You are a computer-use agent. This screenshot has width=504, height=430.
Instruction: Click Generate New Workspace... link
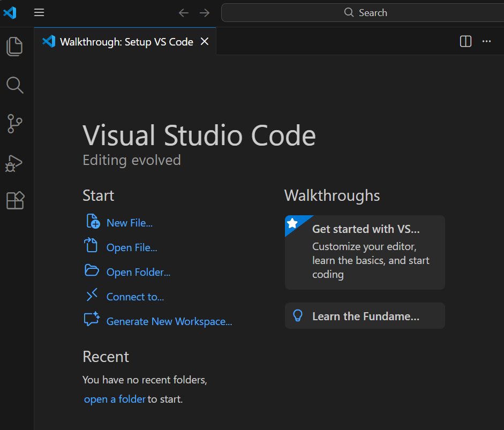(169, 322)
